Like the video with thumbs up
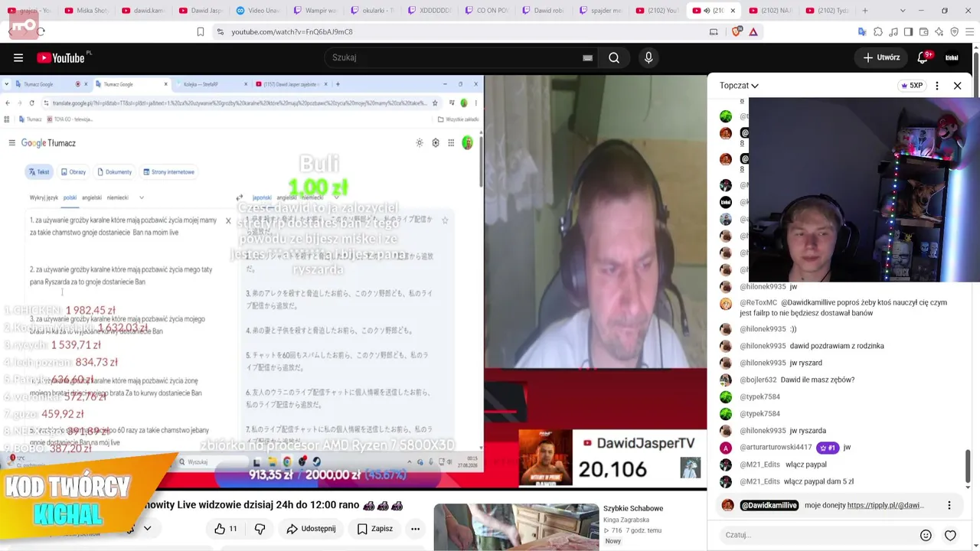Viewport: 980px width, 551px height. point(225,529)
